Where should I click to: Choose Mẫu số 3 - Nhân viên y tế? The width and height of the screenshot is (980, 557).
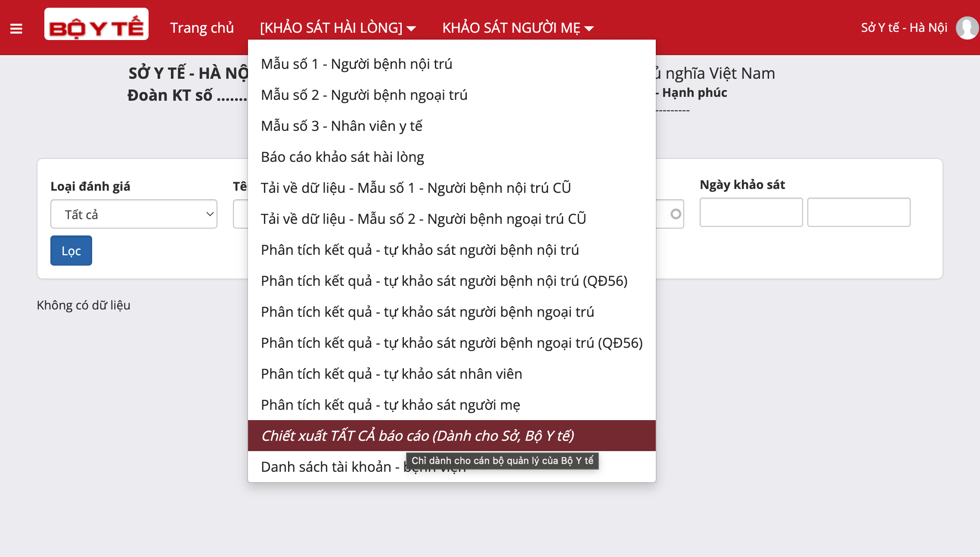(x=341, y=126)
